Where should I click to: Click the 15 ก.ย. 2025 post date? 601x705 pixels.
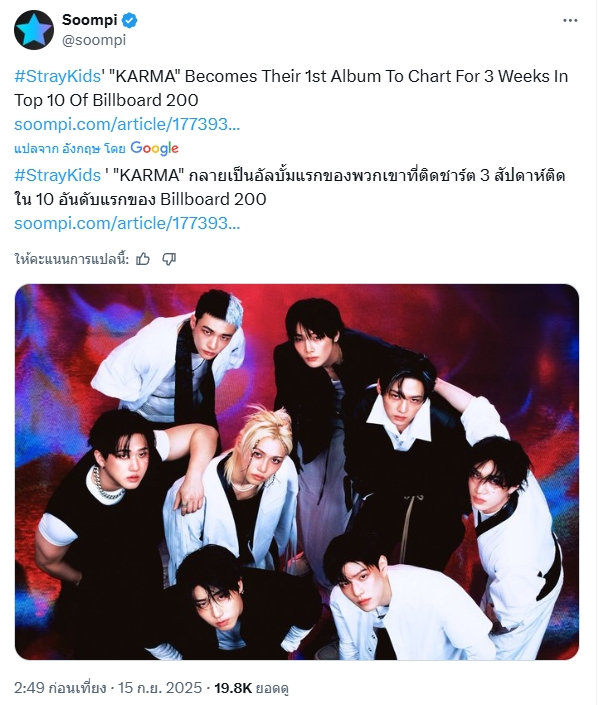tap(160, 688)
